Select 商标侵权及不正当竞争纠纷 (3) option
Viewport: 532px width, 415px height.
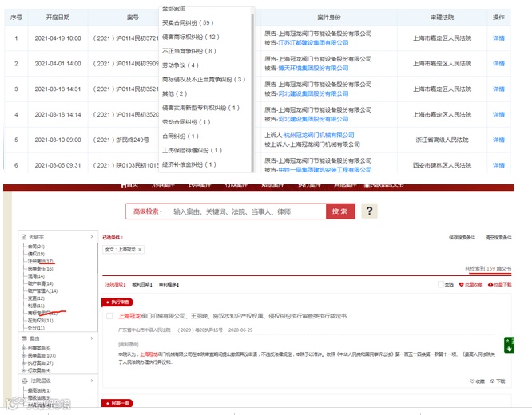point(204,79)
